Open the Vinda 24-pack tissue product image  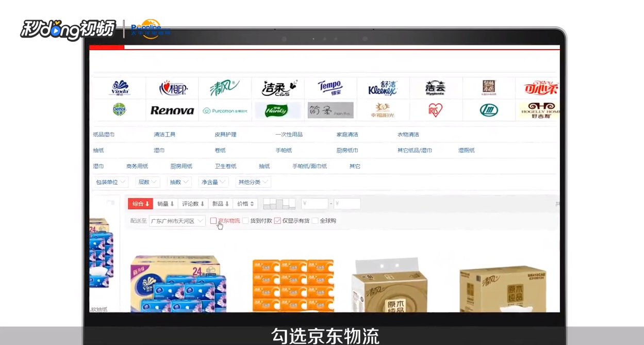click(x=178, y=283)
